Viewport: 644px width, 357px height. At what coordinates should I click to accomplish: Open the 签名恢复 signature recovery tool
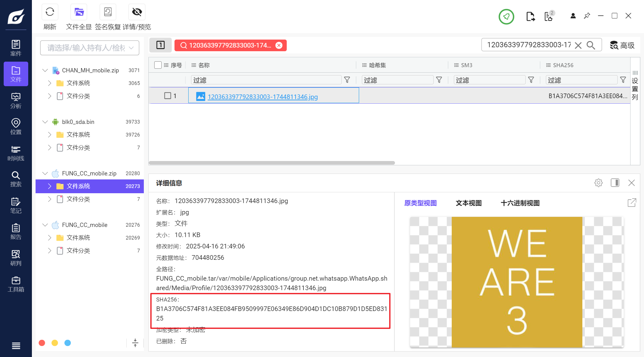pyautogui.click(x=108, y=12)
